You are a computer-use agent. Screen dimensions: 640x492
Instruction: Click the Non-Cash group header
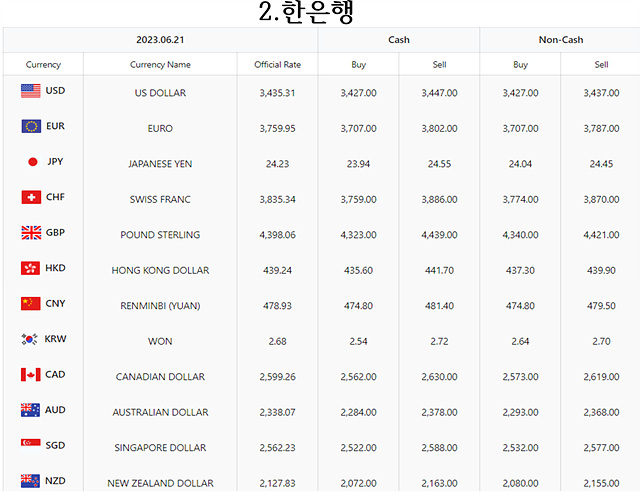pyautogui.click(x=561, y=40)
